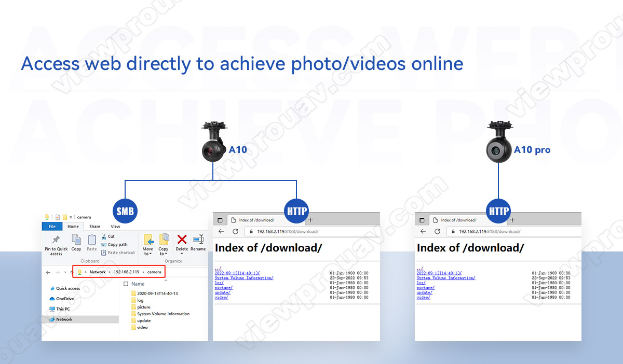
Task: Click the parent directory ../ link in A10 pro browser
Action: (420, 268)
